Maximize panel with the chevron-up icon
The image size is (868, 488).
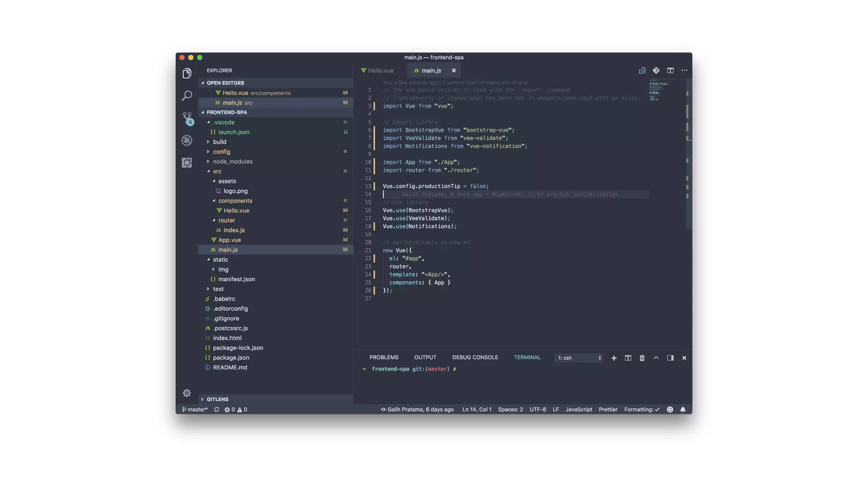656,358
